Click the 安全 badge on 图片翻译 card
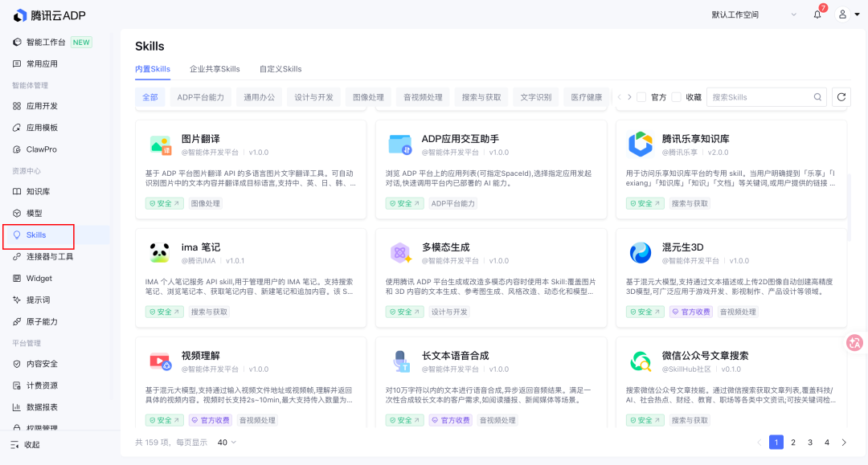 (165, 203)
